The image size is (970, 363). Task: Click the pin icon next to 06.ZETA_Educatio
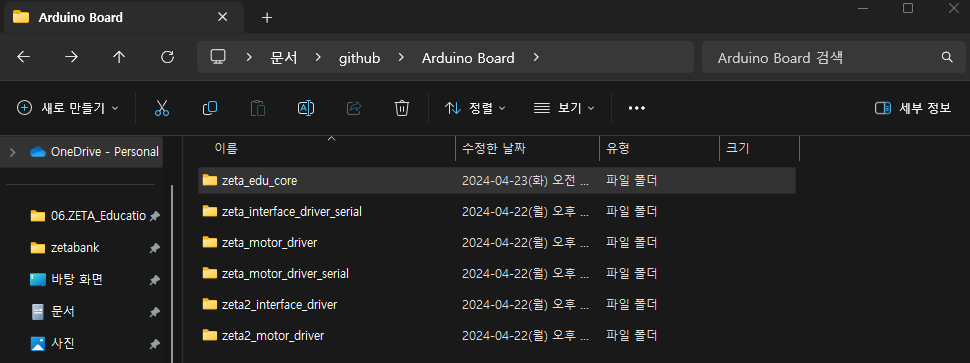155,216
